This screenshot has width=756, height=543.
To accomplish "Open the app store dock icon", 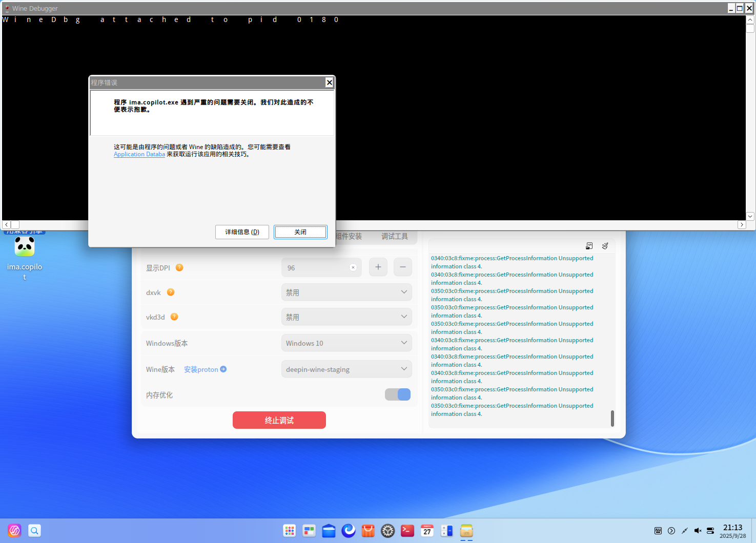I will [368, 531].
